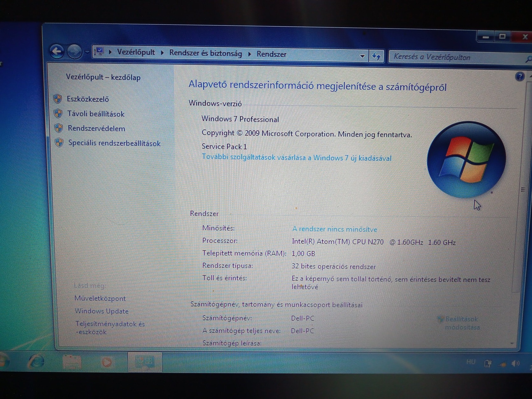Open Teljesítményadatok és -eszközök
Screen dimensions: 532x399
pyautogui.click(x=110, y=328)
